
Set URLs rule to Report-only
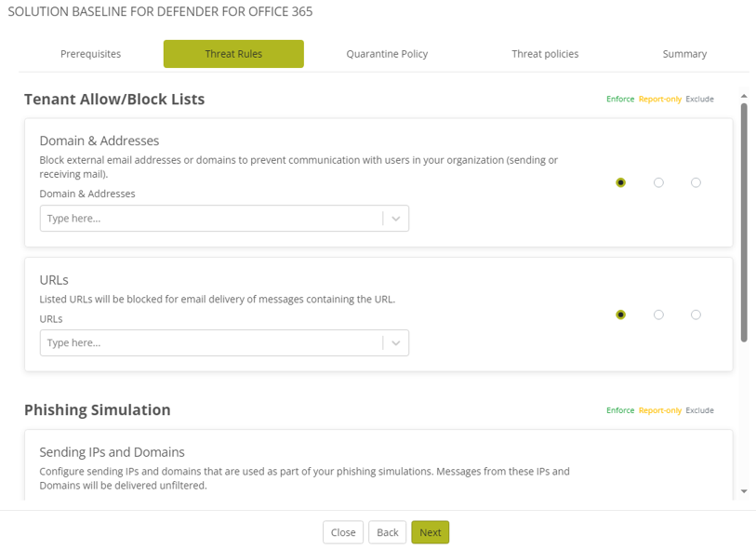click(x=658, y=315)
